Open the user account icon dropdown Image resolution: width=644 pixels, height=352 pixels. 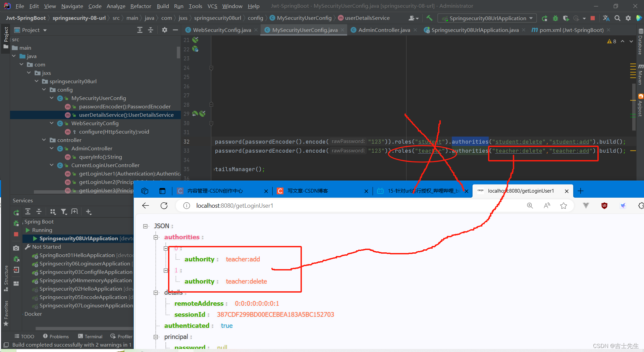pos(414,18)
